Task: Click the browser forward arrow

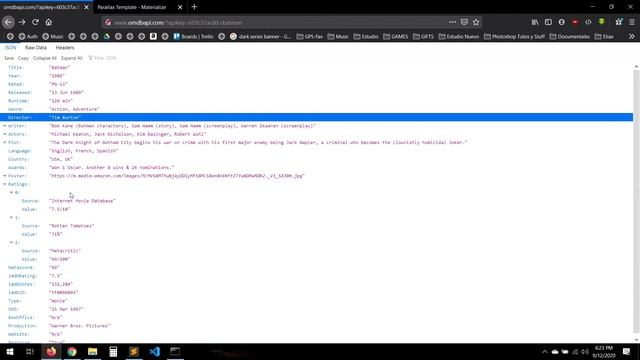Action: pos(22,22)
